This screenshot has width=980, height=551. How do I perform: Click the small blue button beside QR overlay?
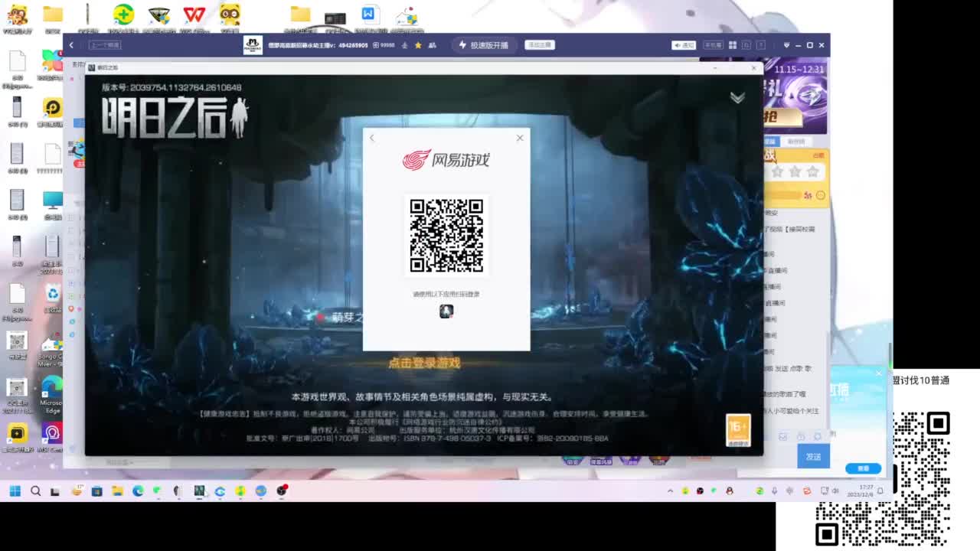click(863, 468)
